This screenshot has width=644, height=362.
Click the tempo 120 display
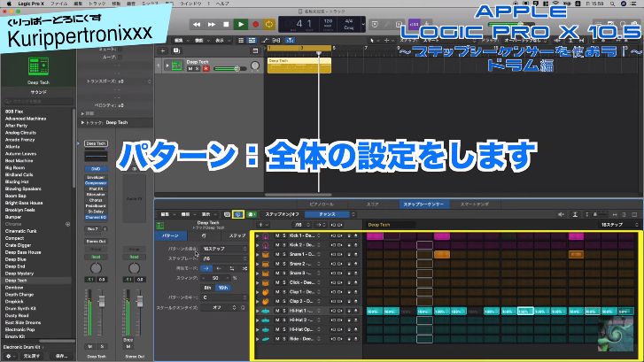pos(328,21)
